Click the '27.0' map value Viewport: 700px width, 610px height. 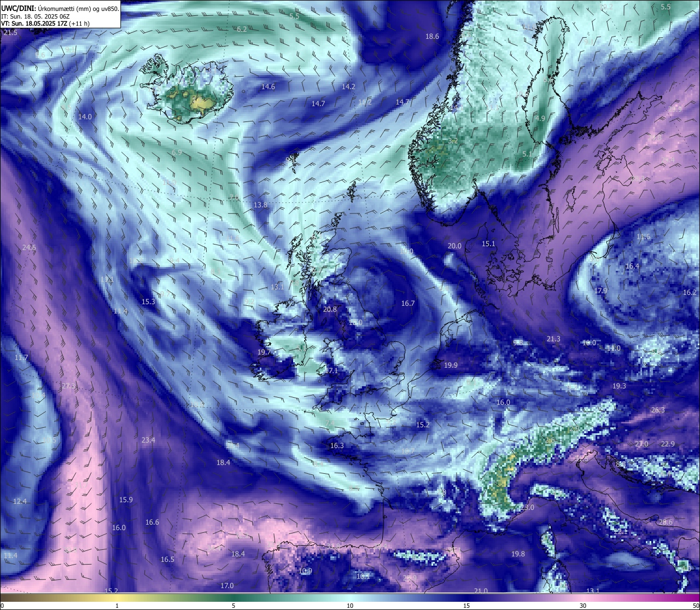(x=641, y=444)
